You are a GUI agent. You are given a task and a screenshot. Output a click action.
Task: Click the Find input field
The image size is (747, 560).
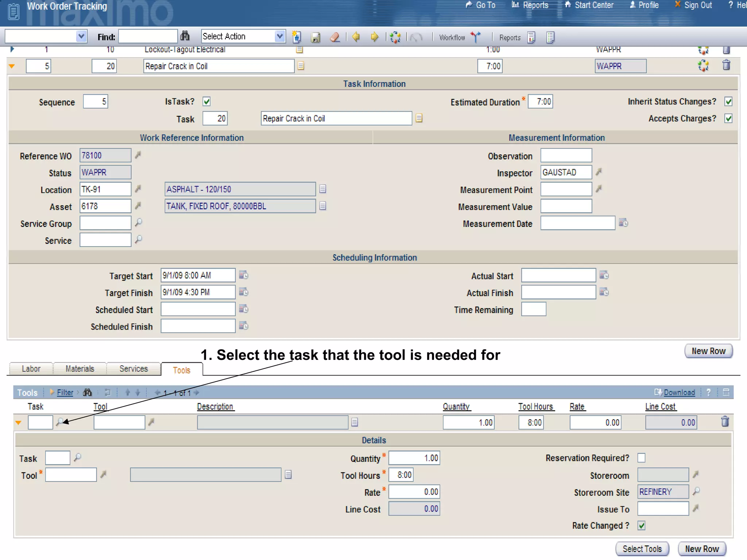click(x=148, y=36)
